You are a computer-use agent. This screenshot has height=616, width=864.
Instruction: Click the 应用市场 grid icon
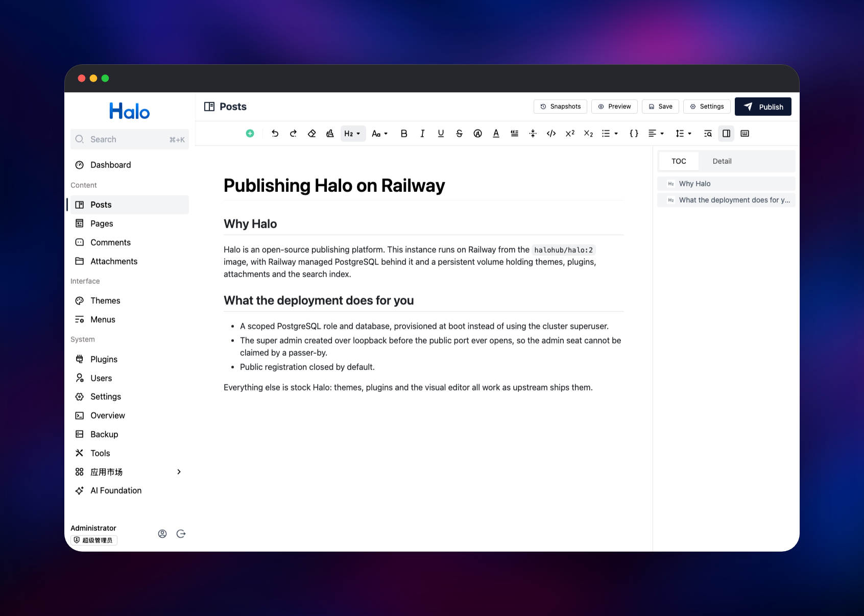79,472
